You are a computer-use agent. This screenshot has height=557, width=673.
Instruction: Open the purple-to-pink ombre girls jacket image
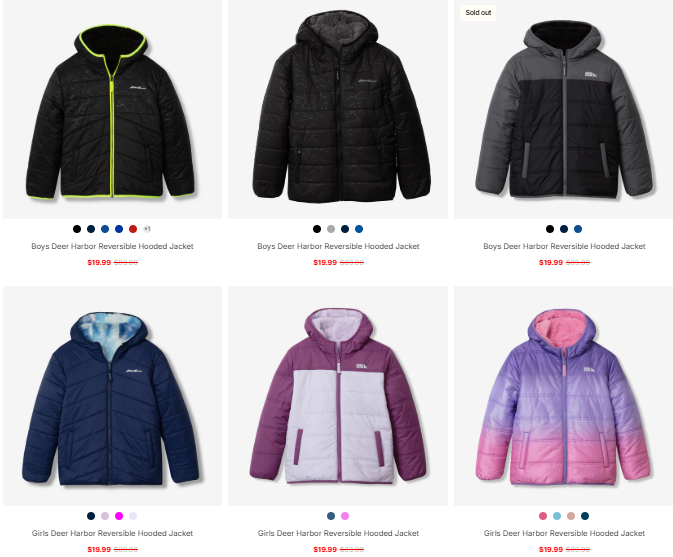[x=564, y=396]
